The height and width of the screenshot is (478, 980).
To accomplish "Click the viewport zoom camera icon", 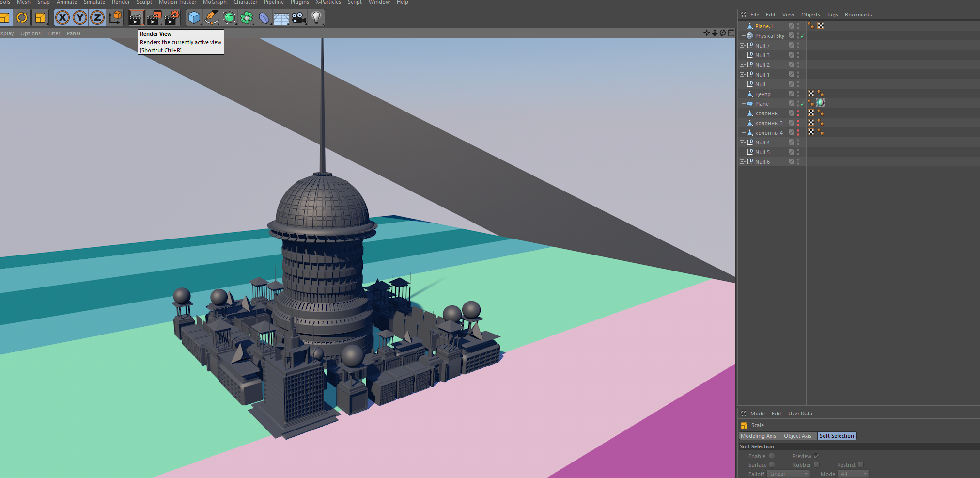I will (715, 33).
